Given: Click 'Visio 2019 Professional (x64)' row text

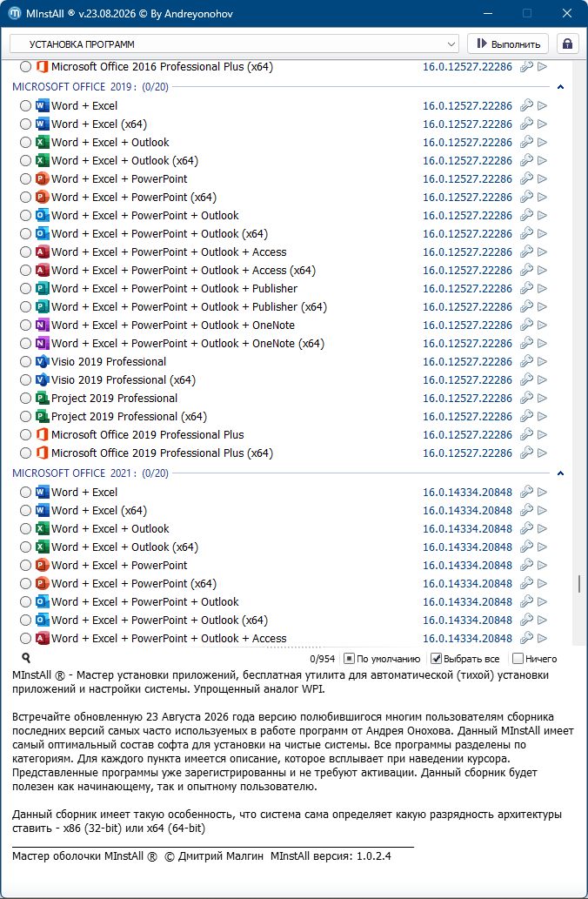Looking at the screenshot, I should pyautogui.click(x=124, y=380).
